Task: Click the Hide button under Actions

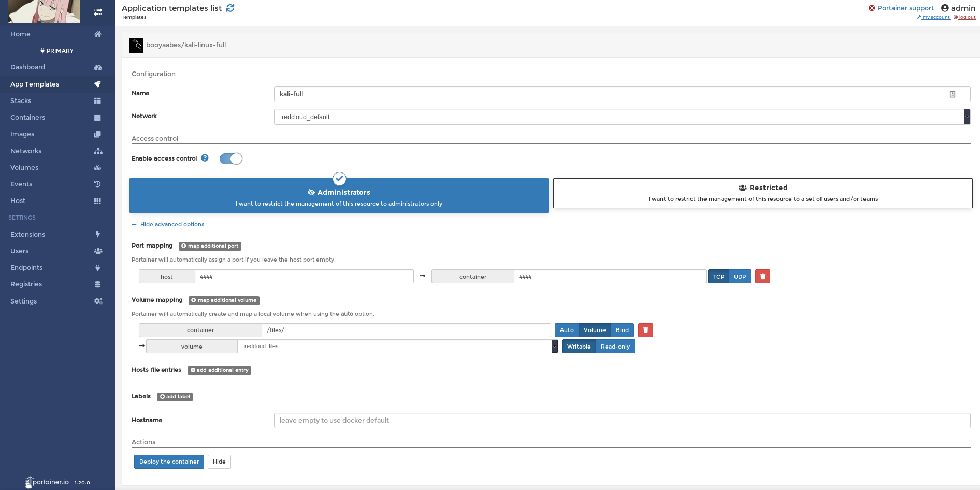Action: point(219,462)
